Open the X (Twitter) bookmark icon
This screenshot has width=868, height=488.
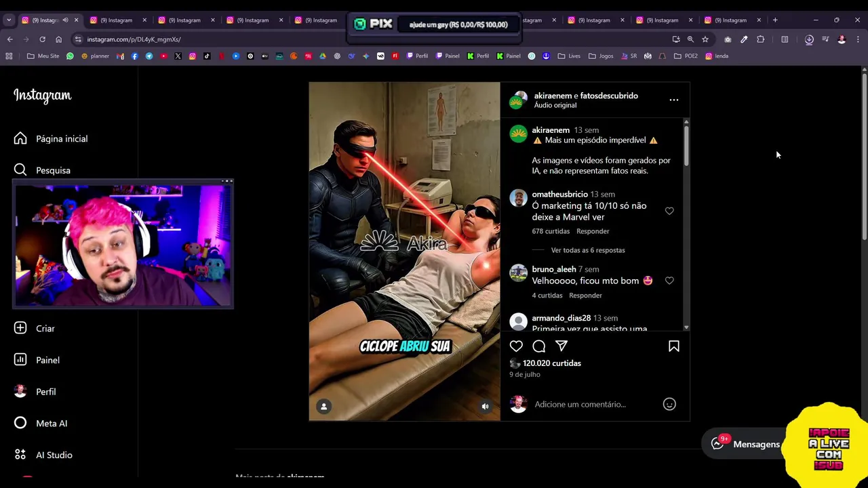click(178, 56)
